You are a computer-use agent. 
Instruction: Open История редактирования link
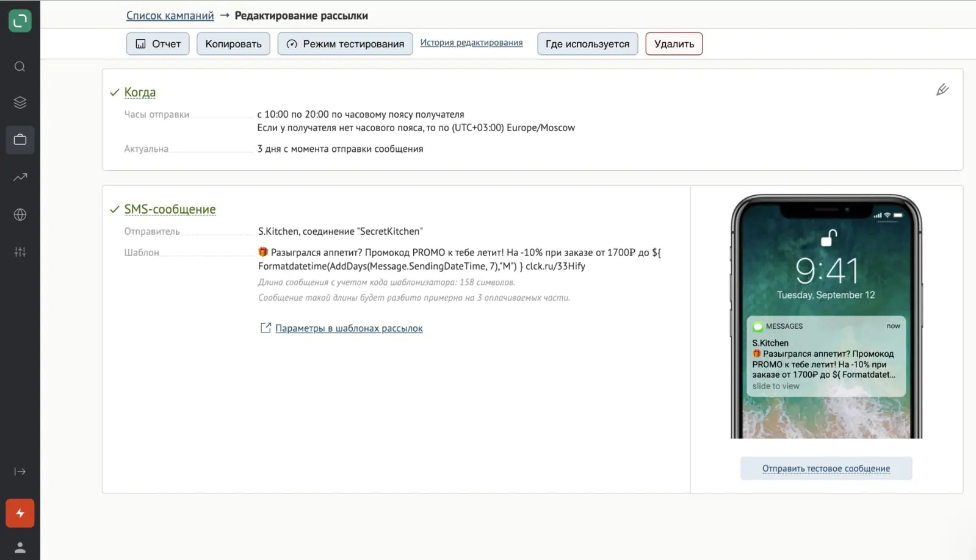tap(471, 43)
